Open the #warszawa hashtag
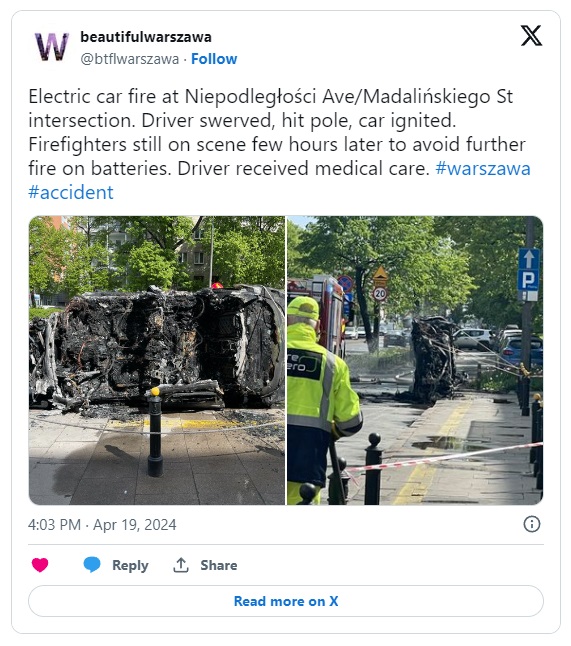This screenshot has width=571, height=646. pos(483,169)
